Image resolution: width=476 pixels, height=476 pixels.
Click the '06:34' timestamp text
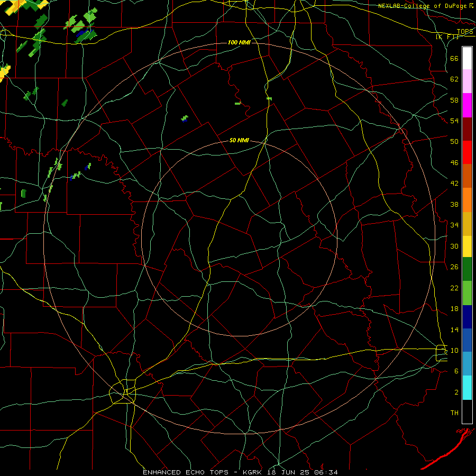pos(326,472)
